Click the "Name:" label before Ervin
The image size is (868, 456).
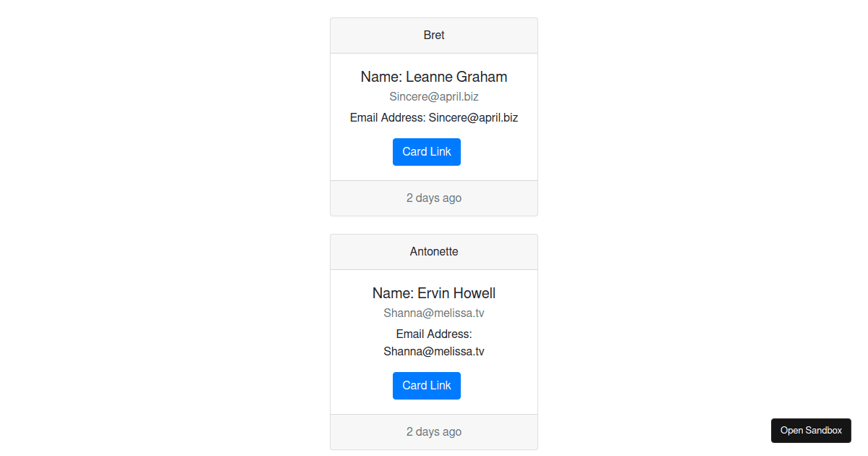tap(393, 293)
